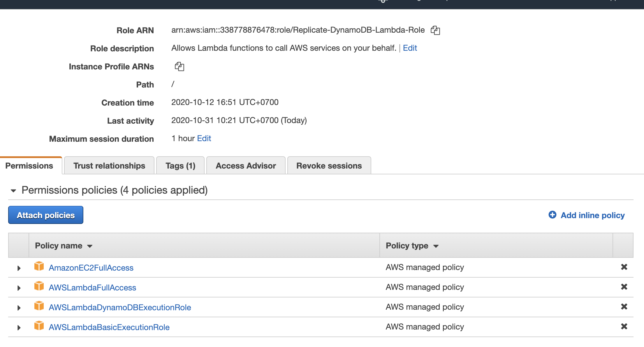Click the Attach policies button

coord(46,215)
